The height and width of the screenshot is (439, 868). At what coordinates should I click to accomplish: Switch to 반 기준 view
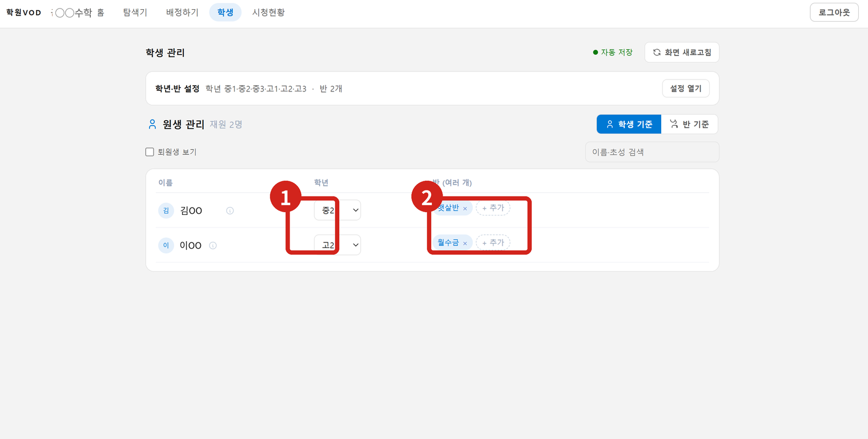tap(689, 124)
